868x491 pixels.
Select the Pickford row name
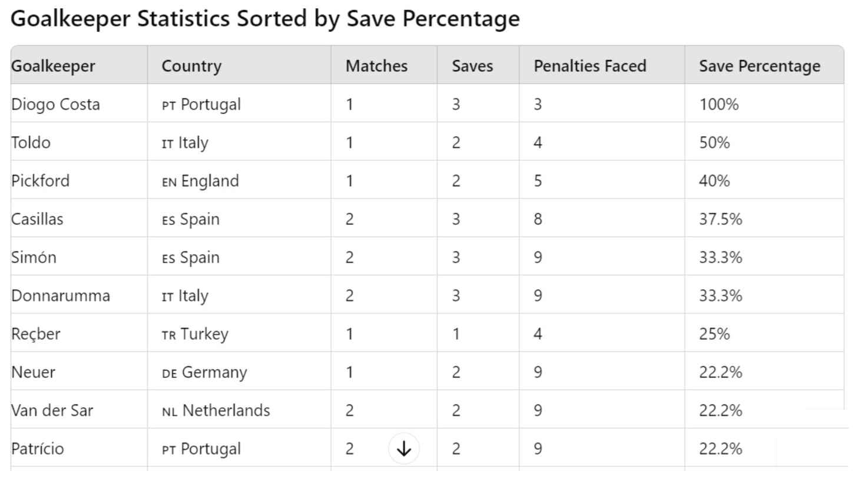(40, 181)
